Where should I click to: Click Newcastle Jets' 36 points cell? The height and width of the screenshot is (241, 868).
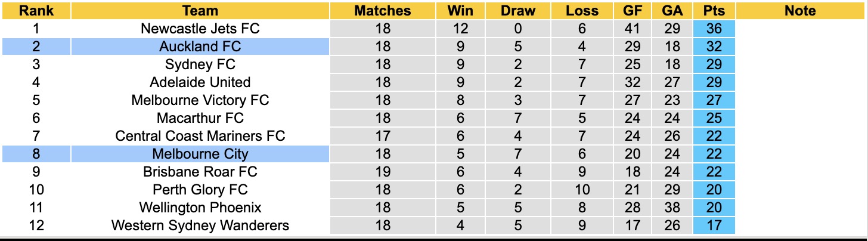click(x=714, y=29)
